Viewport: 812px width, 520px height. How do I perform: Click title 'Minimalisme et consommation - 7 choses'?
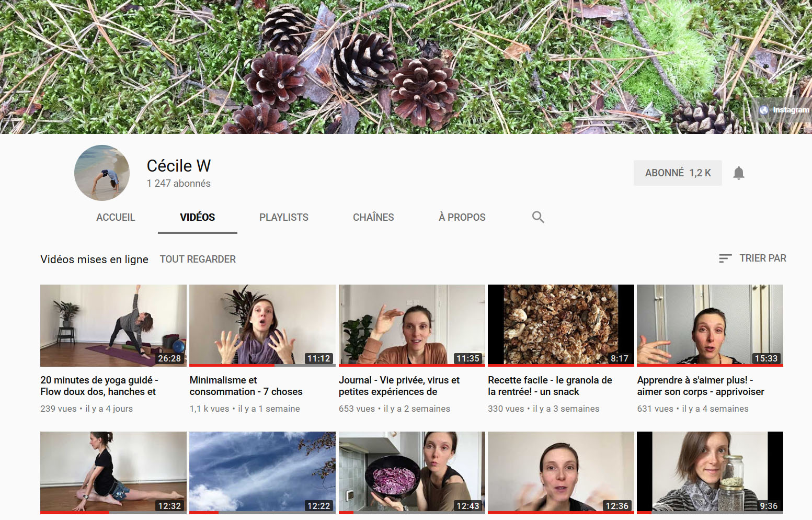[x=246, y=386]
